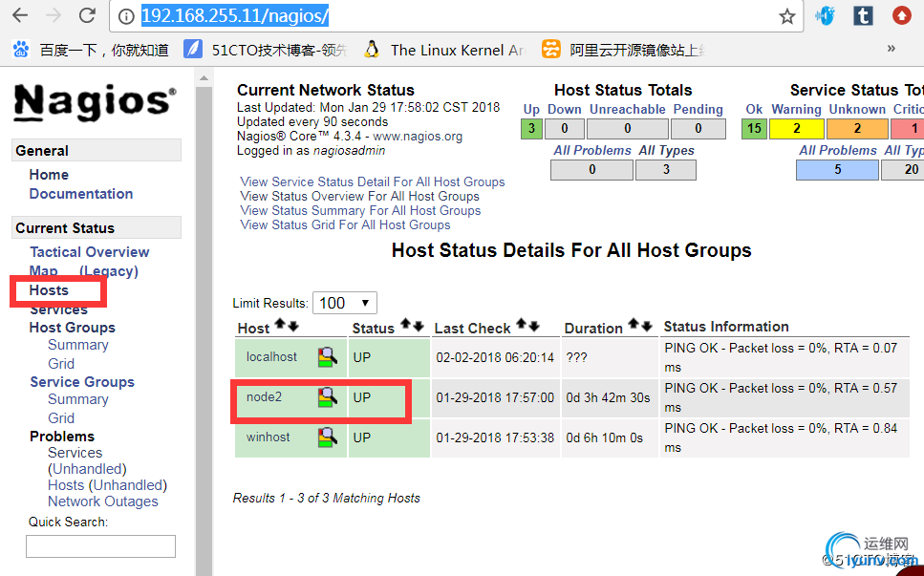Open The Linux Kernel Archives bookmark
Image resolution: width=924 pixels, height=576 pixels.
coord(445,50)
